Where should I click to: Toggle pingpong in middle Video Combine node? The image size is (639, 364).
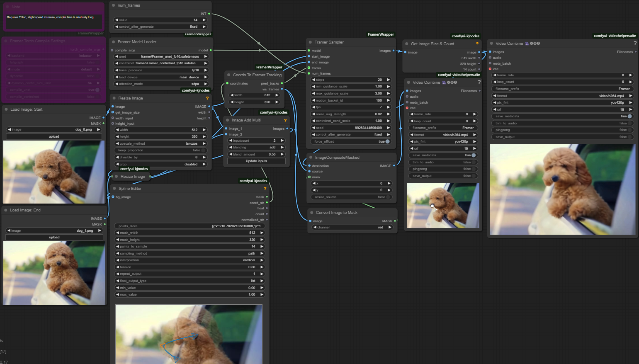[x=443, y=169]
